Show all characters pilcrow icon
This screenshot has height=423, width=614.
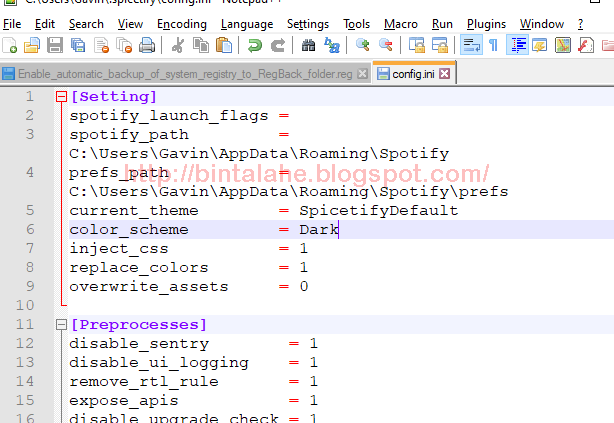click(x=493, y=45)
